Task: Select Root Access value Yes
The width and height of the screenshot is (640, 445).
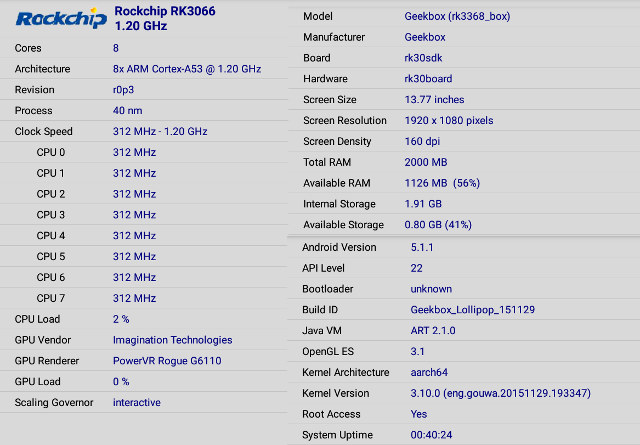Action: point(419,414)
